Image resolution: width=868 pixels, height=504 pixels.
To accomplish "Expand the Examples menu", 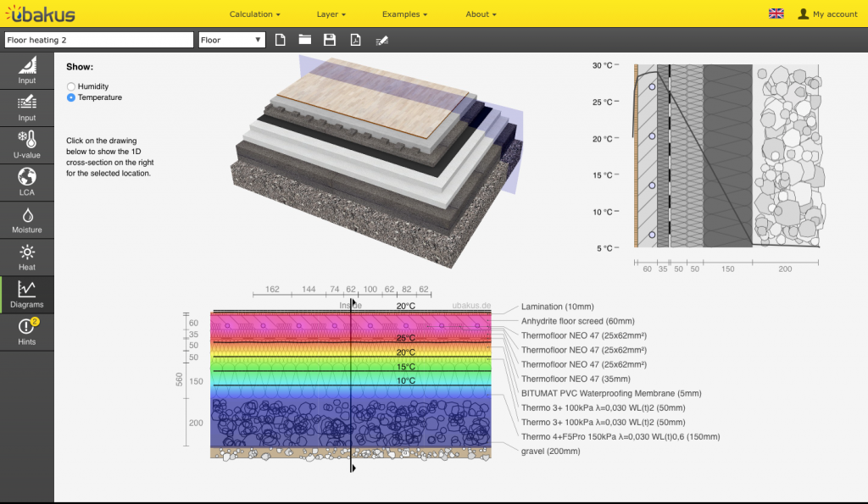I will click(x=404, y=14).
